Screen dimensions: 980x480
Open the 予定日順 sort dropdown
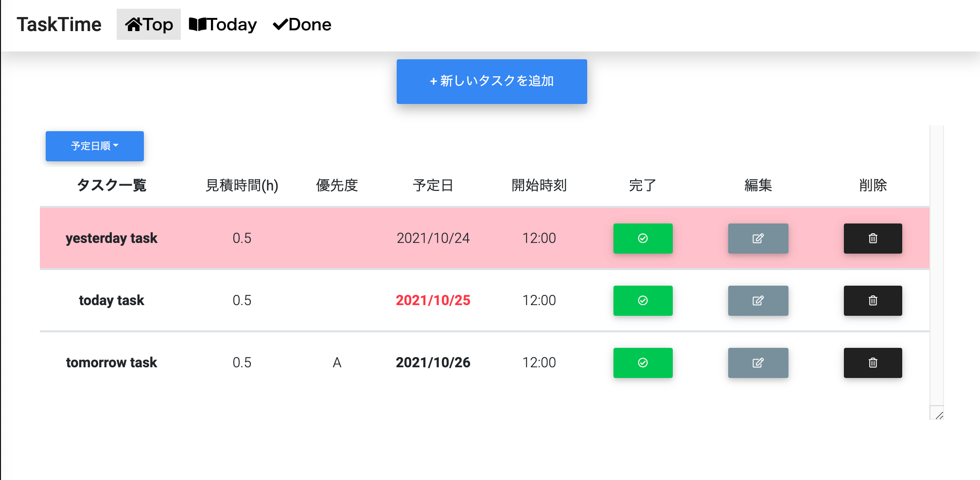pyautogui.click(x=95, y=146)
